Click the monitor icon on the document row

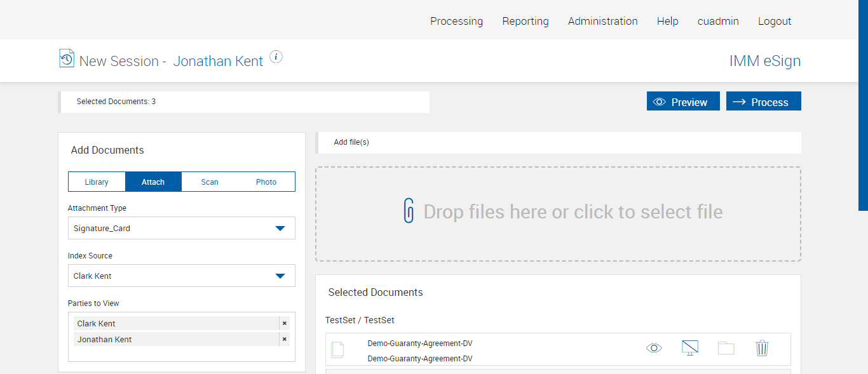pos(689,348)
